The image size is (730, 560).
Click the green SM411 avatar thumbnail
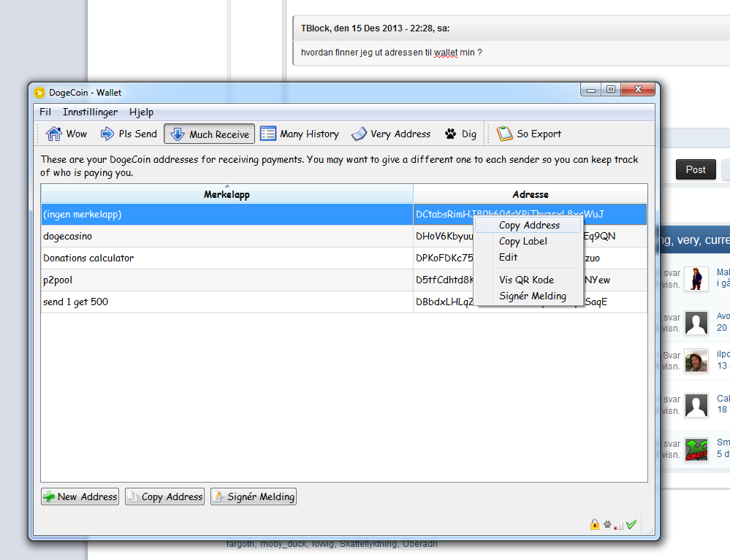pos(696,449)
